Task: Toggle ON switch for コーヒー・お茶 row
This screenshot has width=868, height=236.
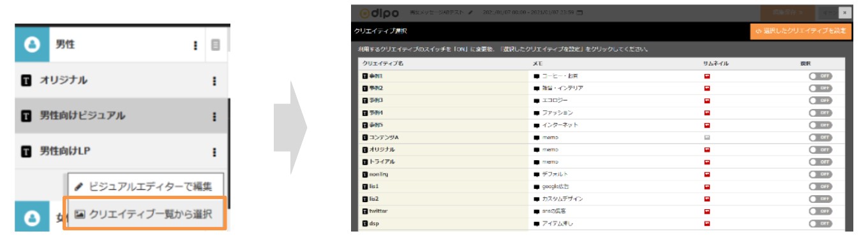Action: click(x=820, y=76)
